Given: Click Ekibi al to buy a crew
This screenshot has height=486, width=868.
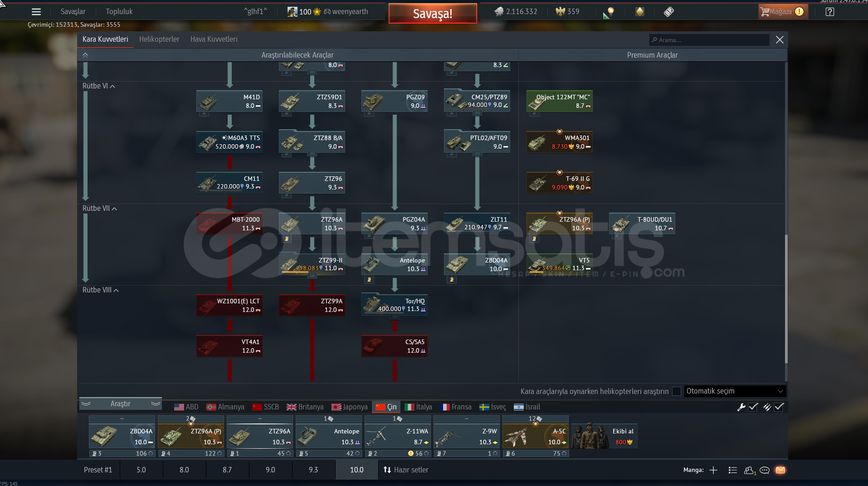Looking at the screenshot, I should tap(604, 436).
